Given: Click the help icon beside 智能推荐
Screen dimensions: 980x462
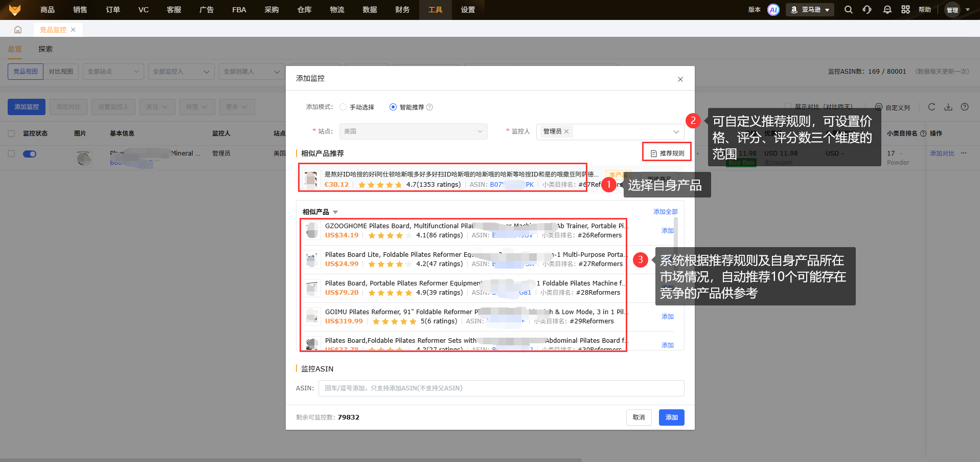Looking at the screenshot, I should (x=429, y=107).
